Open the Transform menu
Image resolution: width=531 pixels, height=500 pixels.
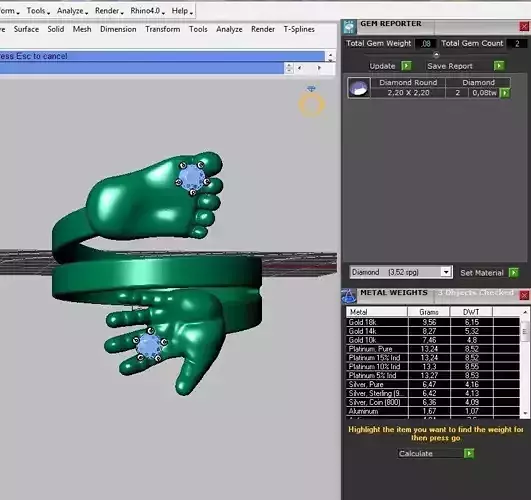coord(163,29)
